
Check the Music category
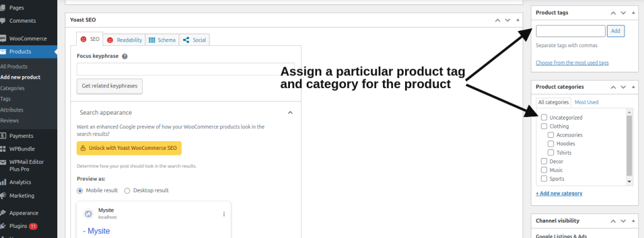click(544, 170)
